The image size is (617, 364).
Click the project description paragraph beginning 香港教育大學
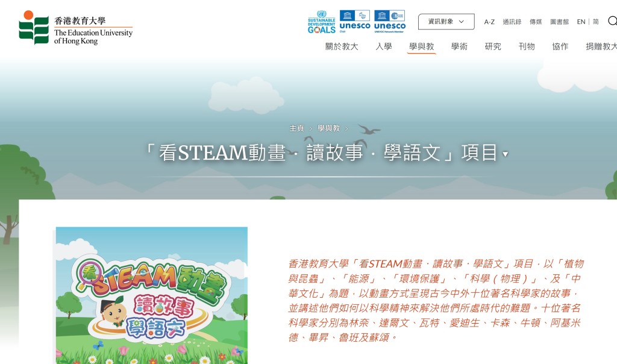pos(436,300)
